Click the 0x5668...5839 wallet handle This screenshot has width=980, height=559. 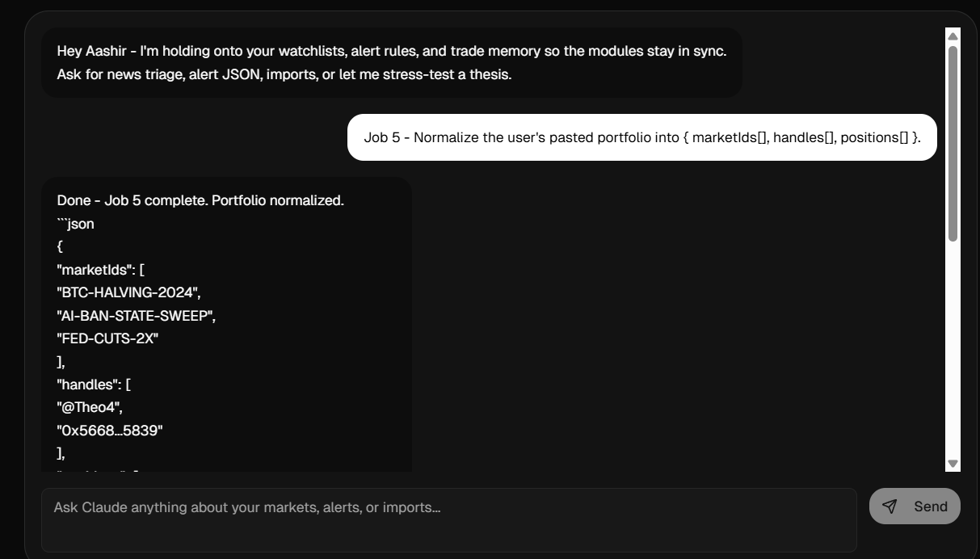click(x=110, y=431)
